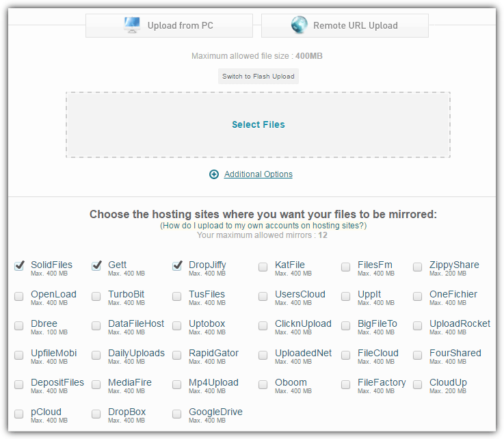The width and height of the screenshot is (504, 439).
Task: Tick the Oboom checkbox
Action: [x=263, y=384]
